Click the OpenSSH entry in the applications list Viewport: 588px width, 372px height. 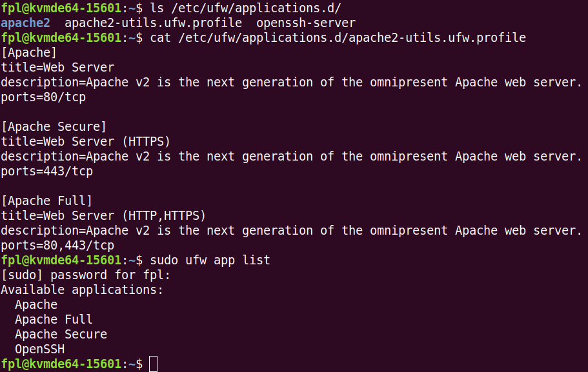click(39, 349)
